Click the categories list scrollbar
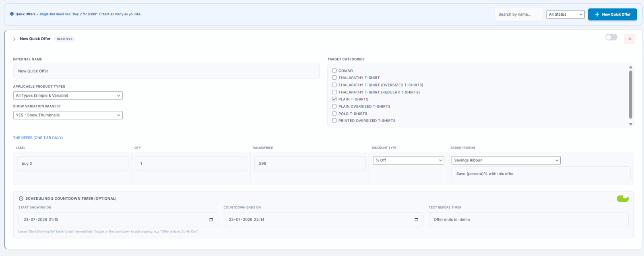 coord(631,95)
